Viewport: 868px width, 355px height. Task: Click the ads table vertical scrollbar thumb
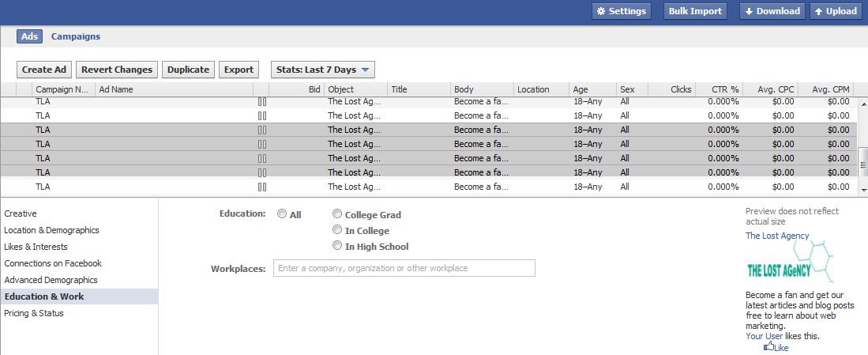click(863, 162)
